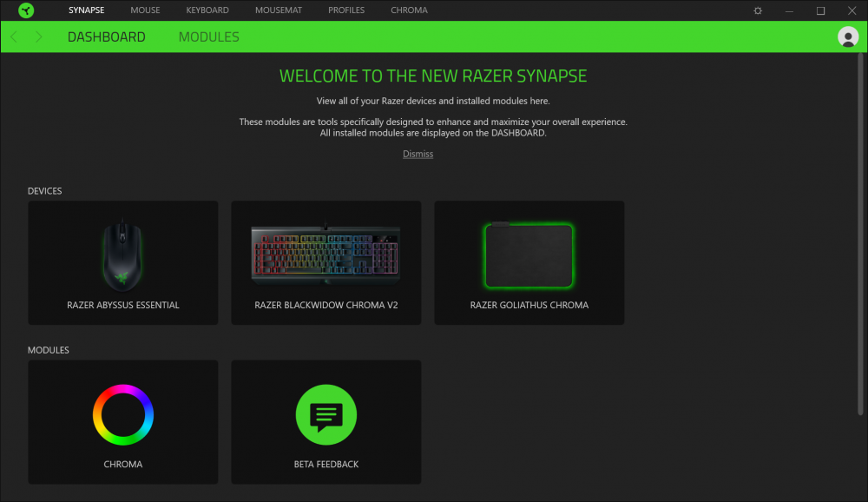Select the MODULES sub-tab
The image size is (868, 502).
[x=208, y=37]
